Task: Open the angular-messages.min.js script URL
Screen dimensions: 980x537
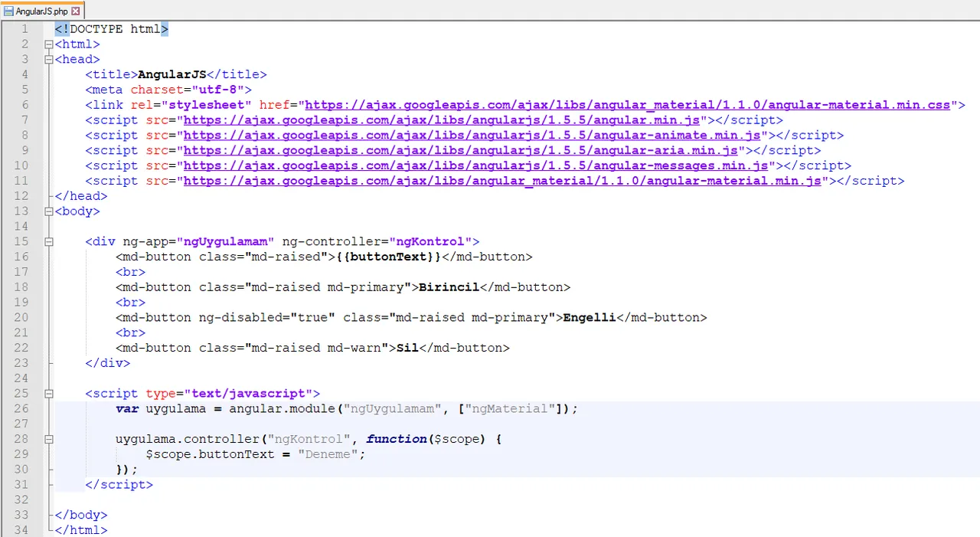Action: coord(475,165)
